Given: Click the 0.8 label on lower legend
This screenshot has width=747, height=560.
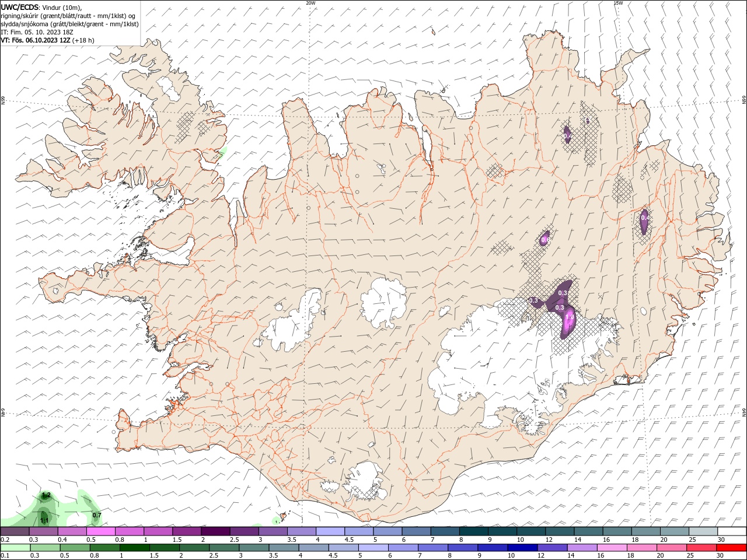Looking at the screenshot, I should click(x=94, y=556).
